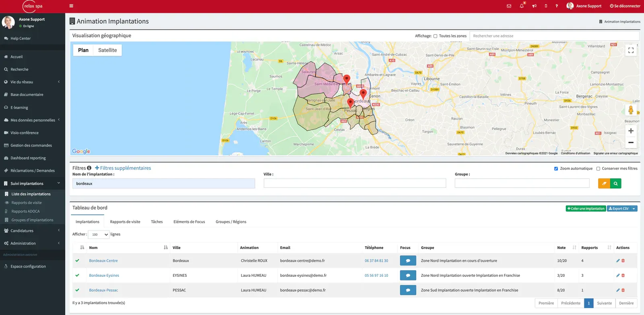Select Eléments de Focus tab

(x=189, y=222)
